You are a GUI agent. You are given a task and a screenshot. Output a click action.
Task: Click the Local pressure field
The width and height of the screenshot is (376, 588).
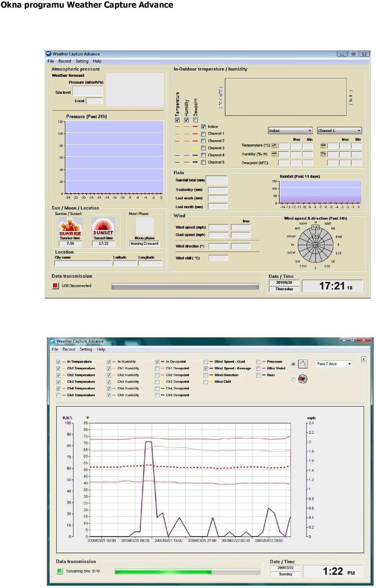(x=94, y=101)
